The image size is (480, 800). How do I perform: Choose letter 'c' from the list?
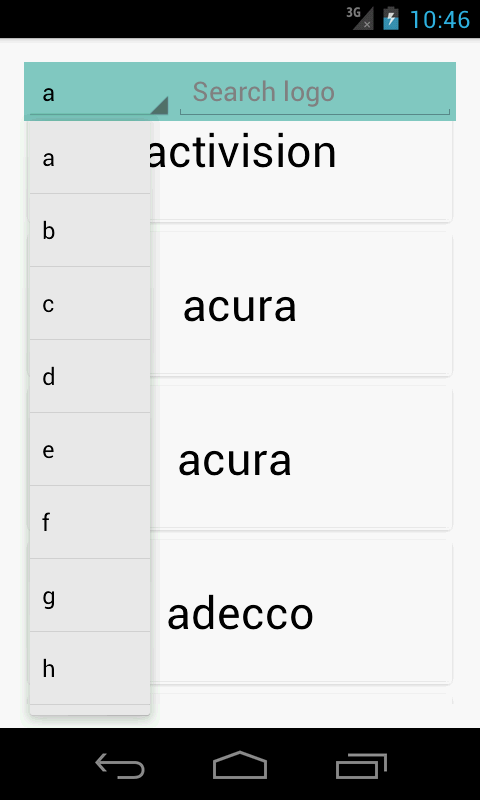tap(90, 304)
